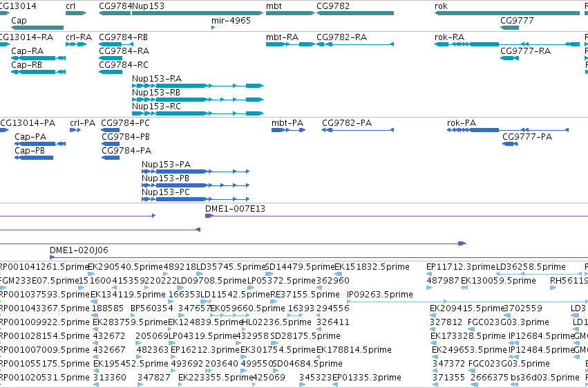
Task: Select EST EK178814.5prime
Action: 354,350
